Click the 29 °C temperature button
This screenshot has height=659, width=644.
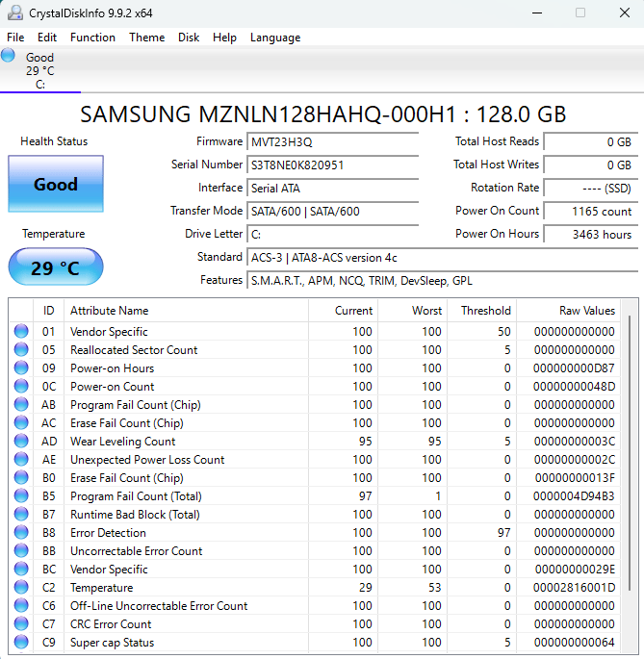[56, 266]
